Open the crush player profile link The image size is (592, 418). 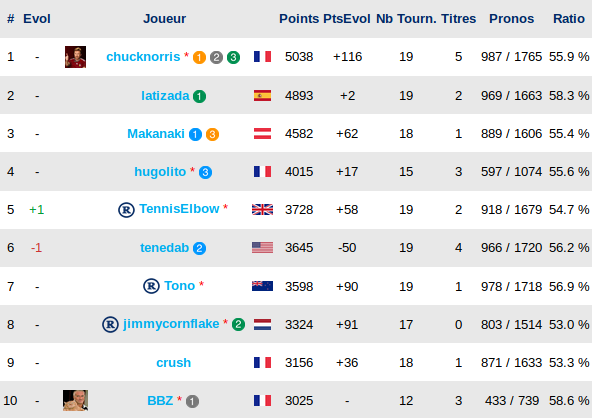174,362
